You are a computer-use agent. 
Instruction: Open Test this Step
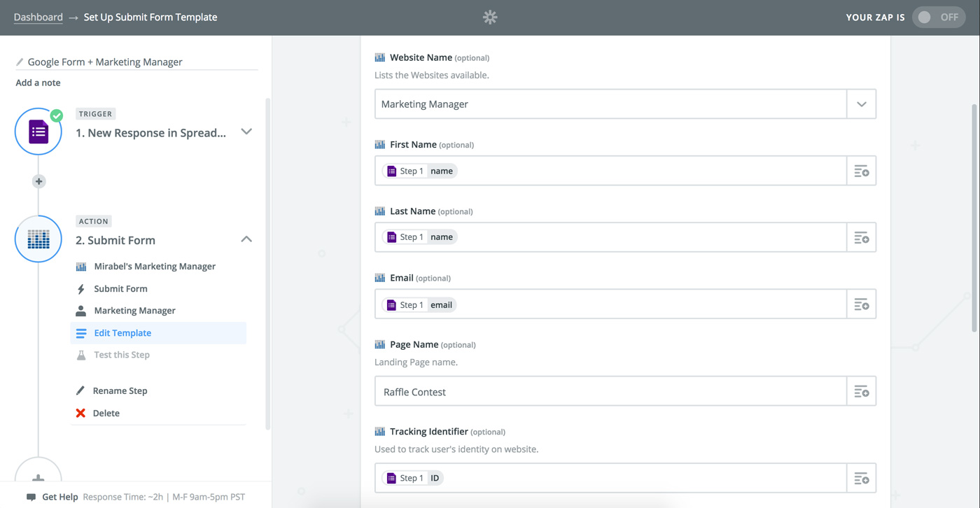122,355
